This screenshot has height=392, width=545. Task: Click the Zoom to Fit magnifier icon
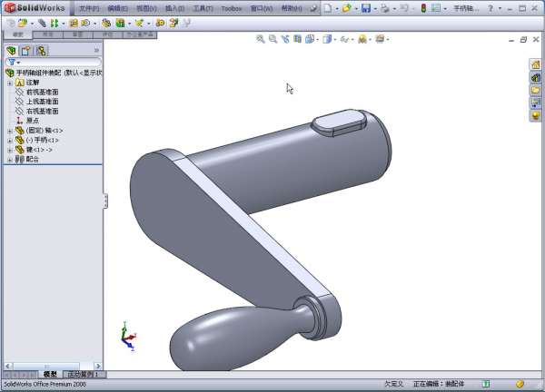[x=260, y=39]
